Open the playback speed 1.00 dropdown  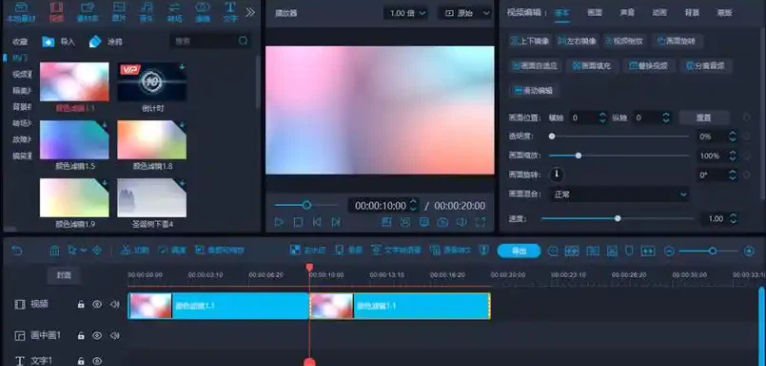[x=405, y=13]
